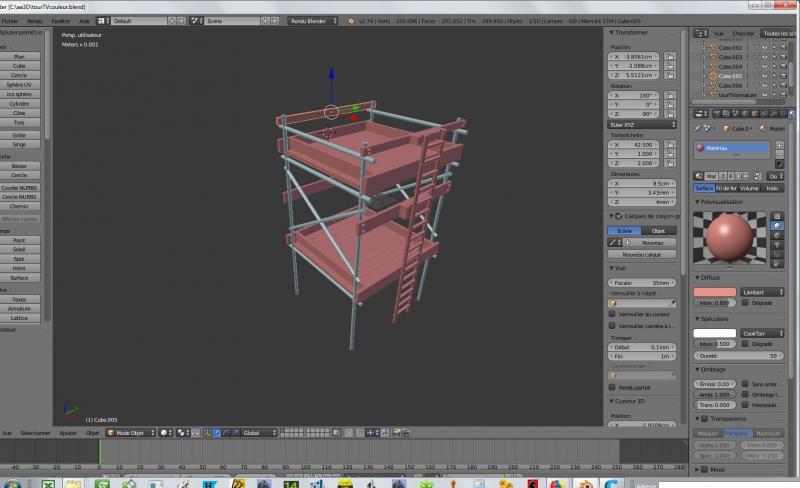The width and height of the screenshot is (800, 488).
Task: Hide Cube.005 with its eye icon
Action: coord(764,76)
